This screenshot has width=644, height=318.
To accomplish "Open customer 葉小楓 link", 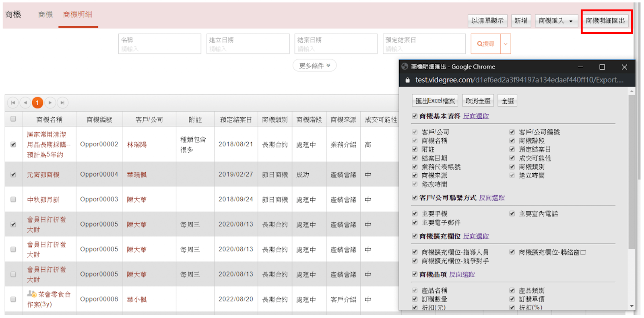I will (137, 299).
